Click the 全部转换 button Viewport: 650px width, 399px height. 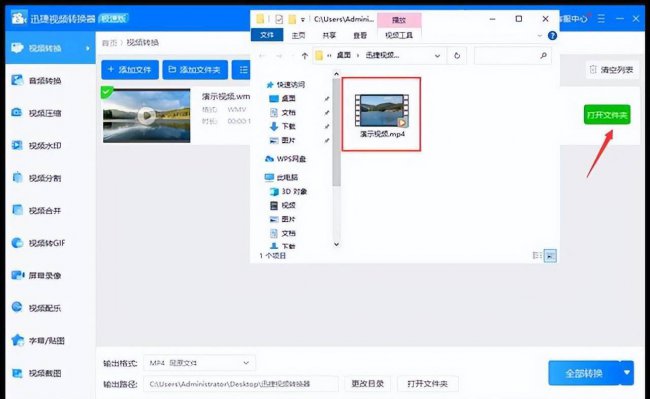coord(584,373)
